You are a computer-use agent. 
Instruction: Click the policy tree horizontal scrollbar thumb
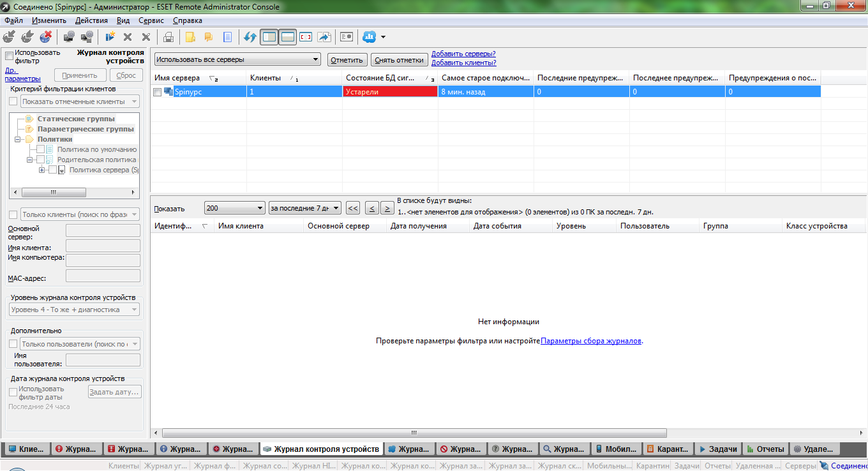[54, 192]
